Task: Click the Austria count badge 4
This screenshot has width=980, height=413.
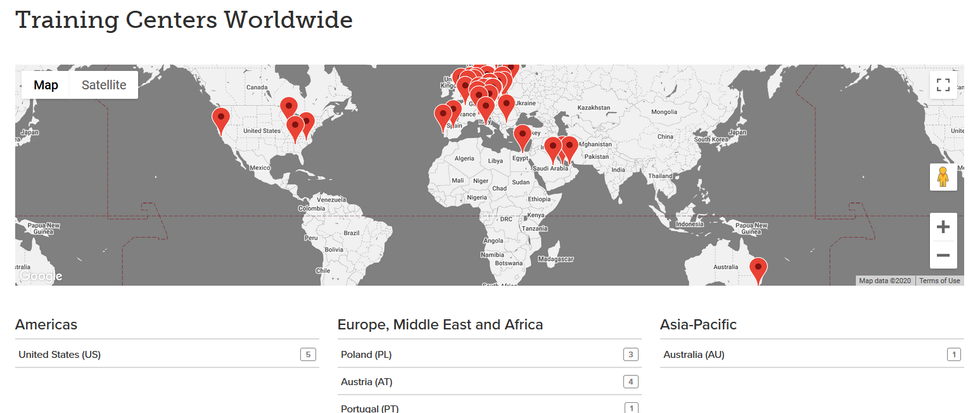Action: 630,381
